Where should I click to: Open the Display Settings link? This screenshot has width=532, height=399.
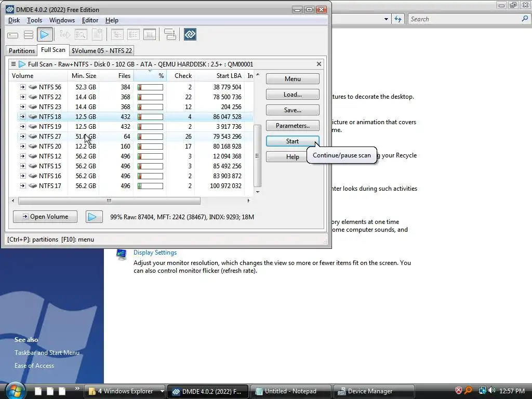click(155, 252)
